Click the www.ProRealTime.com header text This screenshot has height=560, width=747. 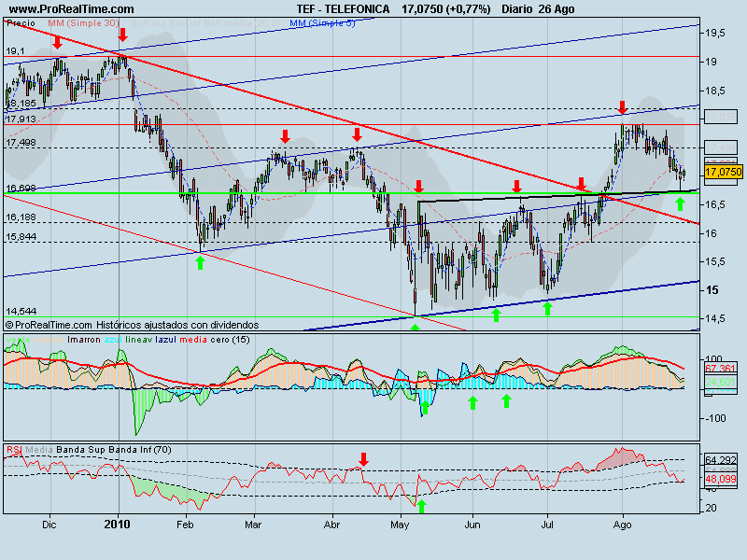pos(72,9)
